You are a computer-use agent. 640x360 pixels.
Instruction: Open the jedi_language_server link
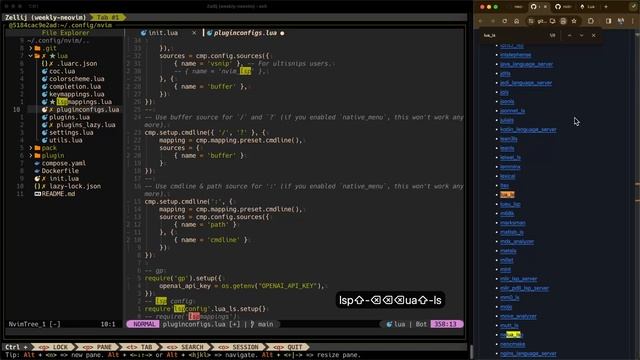tap(526, 83)
